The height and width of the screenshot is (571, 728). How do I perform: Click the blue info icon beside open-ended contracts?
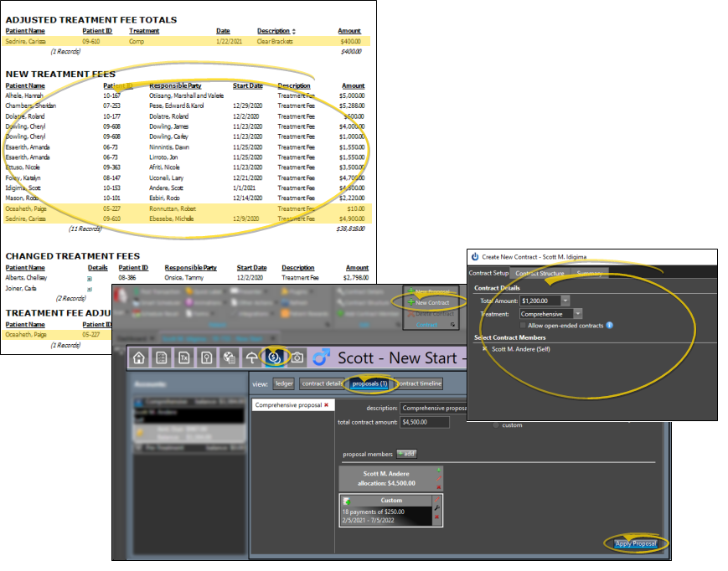(608, 325)
